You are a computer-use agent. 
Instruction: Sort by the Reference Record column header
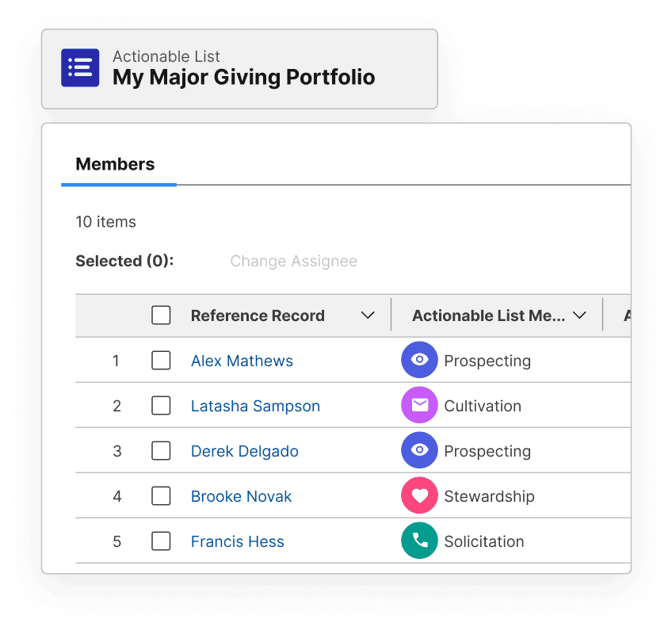258,315
